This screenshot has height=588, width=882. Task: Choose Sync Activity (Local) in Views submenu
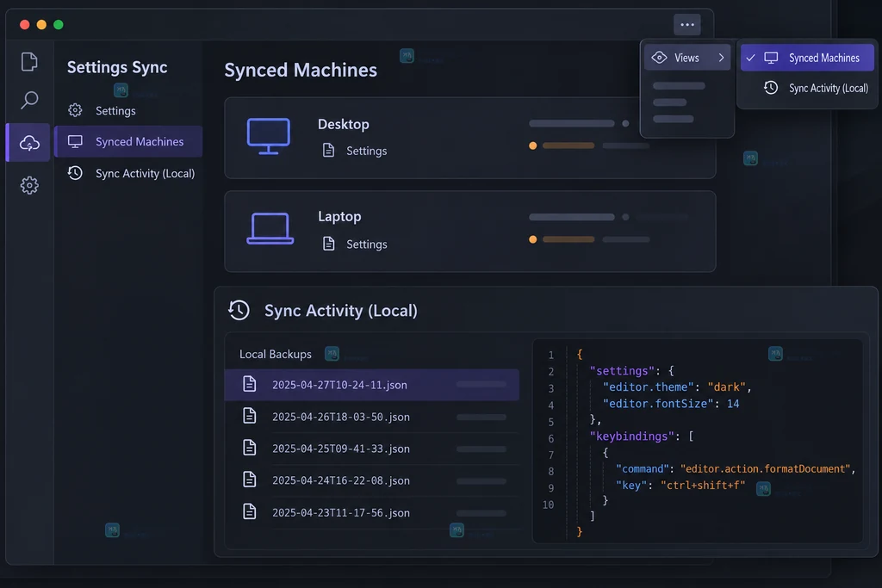(807, 88)
